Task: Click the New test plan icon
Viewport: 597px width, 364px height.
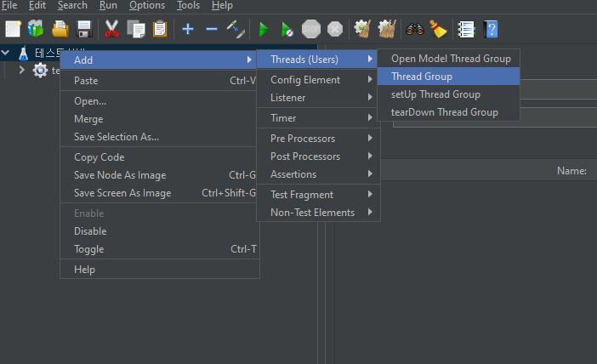Action: pyautogui.click(x=13, y=29)
